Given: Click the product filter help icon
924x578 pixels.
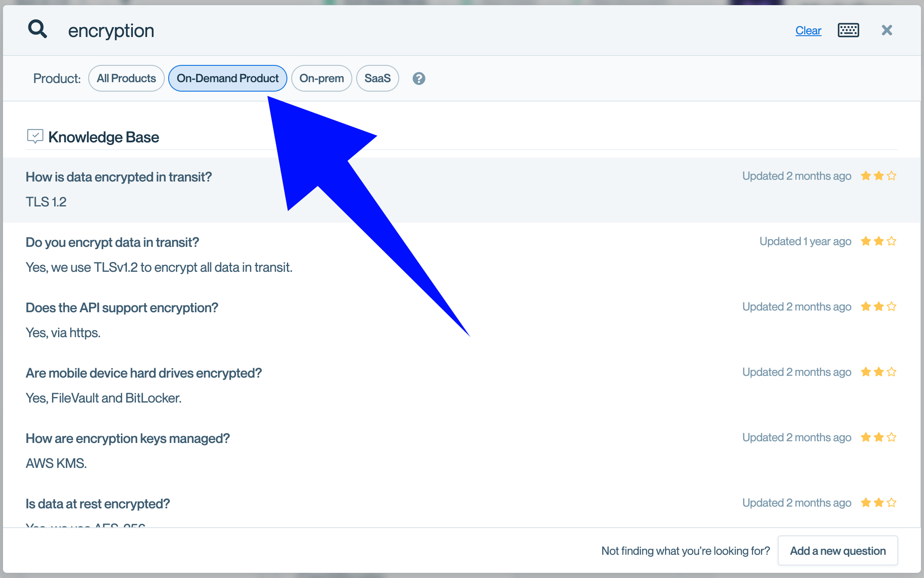Looking at the screenshot, I should 419,78.
